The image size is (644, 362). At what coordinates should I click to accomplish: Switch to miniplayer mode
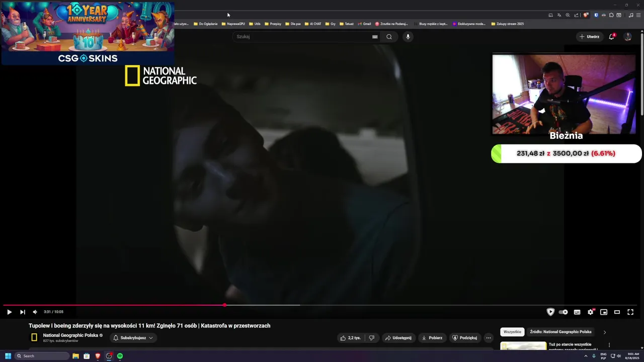(604, 312)
